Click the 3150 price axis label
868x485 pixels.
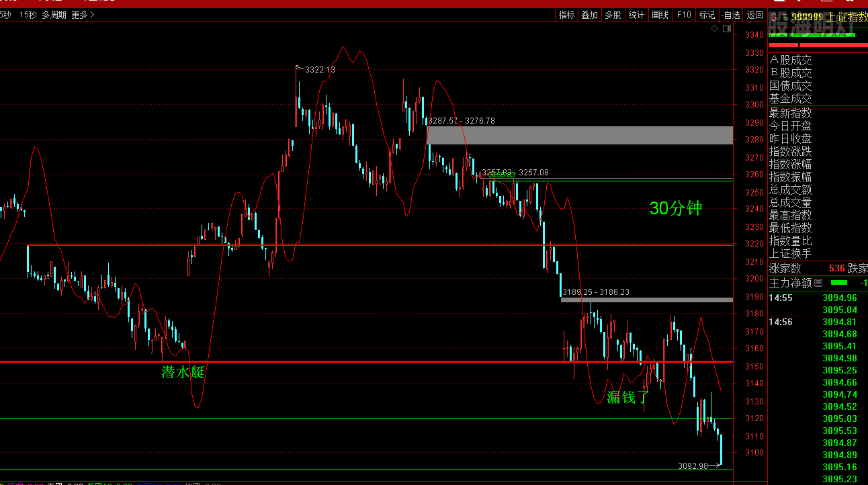(754, 367)
